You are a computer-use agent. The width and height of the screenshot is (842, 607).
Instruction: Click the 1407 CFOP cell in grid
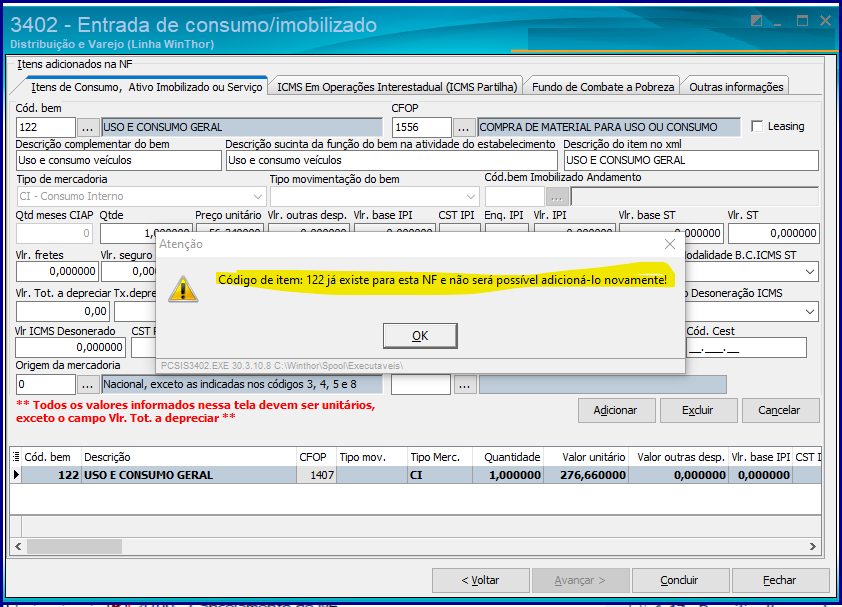tap(316, 475)
